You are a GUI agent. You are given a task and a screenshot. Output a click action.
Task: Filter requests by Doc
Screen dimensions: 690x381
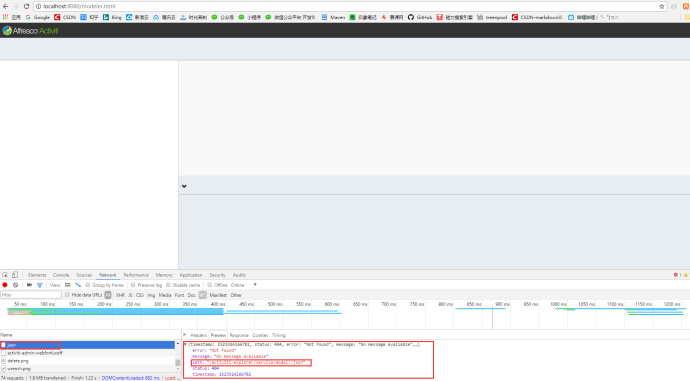point(191,295)
